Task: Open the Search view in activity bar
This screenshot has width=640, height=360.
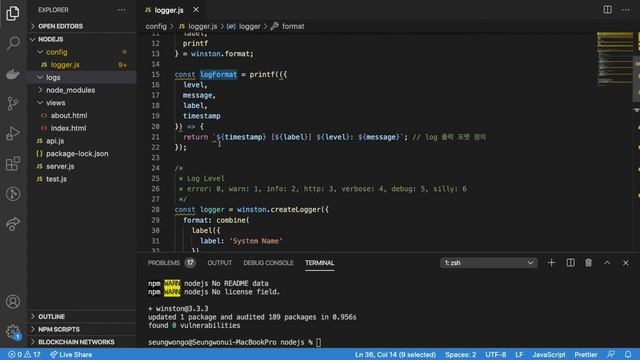Action: 13,43
